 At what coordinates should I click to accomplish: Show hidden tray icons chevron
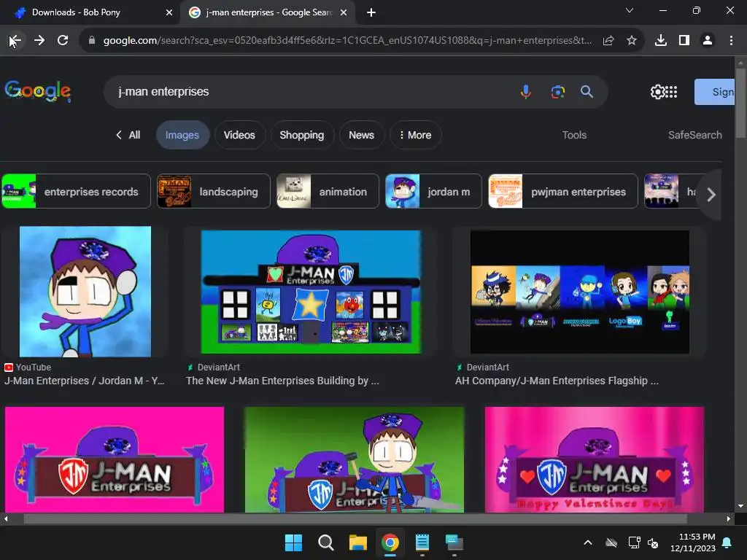(x=588, y=542)
